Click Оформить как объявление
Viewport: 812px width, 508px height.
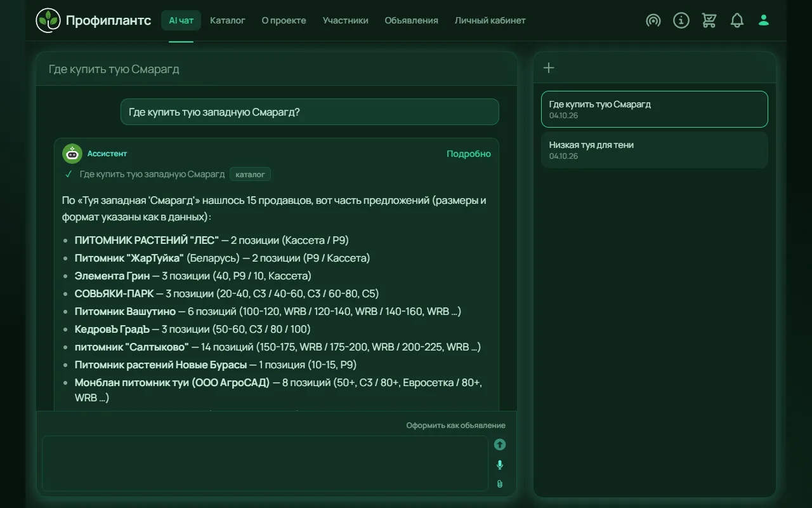[x=456, y=425]
